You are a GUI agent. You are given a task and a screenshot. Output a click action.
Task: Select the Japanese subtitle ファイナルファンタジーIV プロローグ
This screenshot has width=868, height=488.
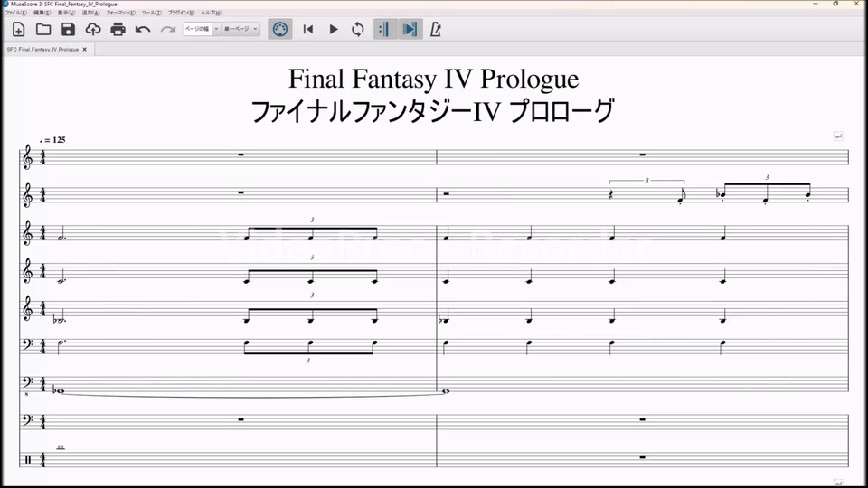pos(433,111)
